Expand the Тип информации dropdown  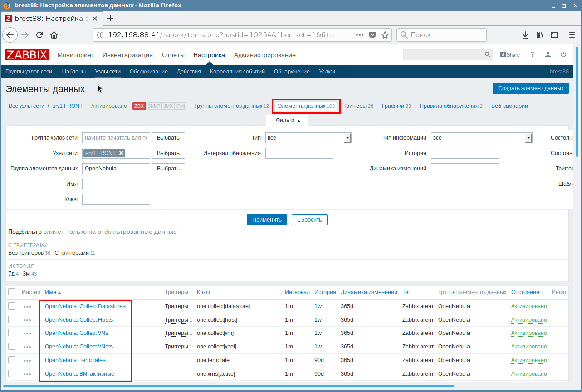coord(481,138)
